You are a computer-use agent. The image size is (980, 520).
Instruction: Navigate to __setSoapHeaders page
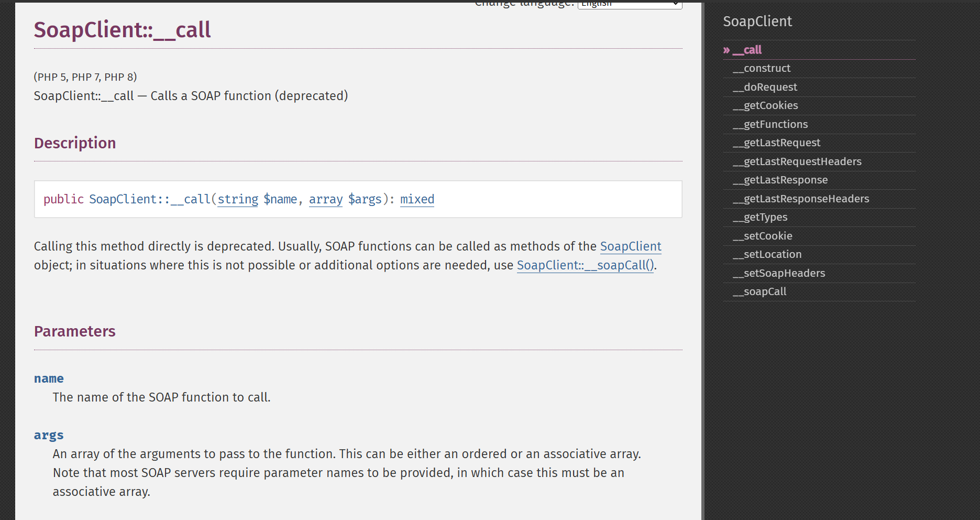click(x=779, y=273)
